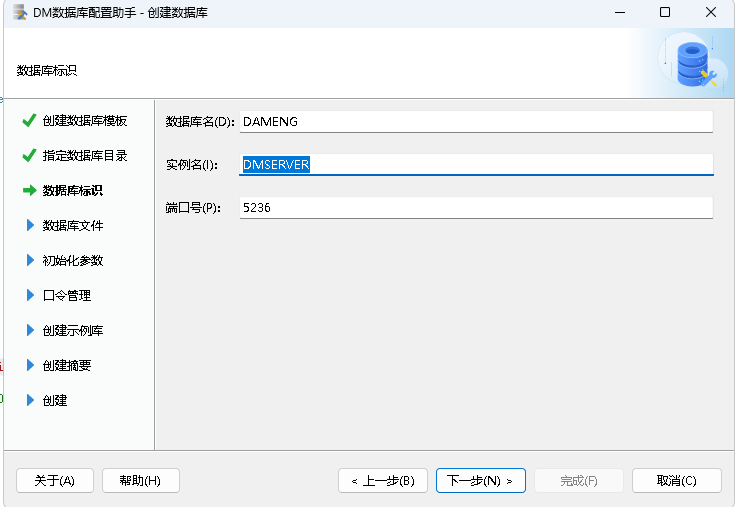735x507 pixels.
Task: Open the 关于(A) about dialog
Action: 55,480
